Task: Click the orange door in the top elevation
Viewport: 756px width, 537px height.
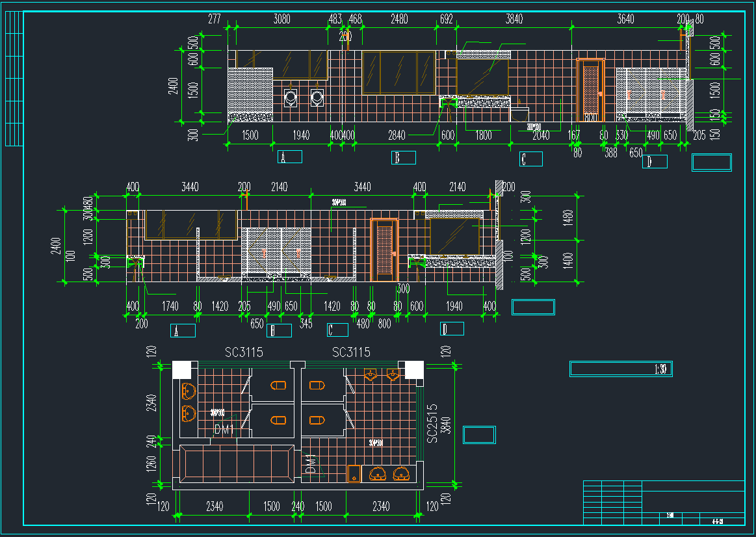Action: (x=590, y=90)
